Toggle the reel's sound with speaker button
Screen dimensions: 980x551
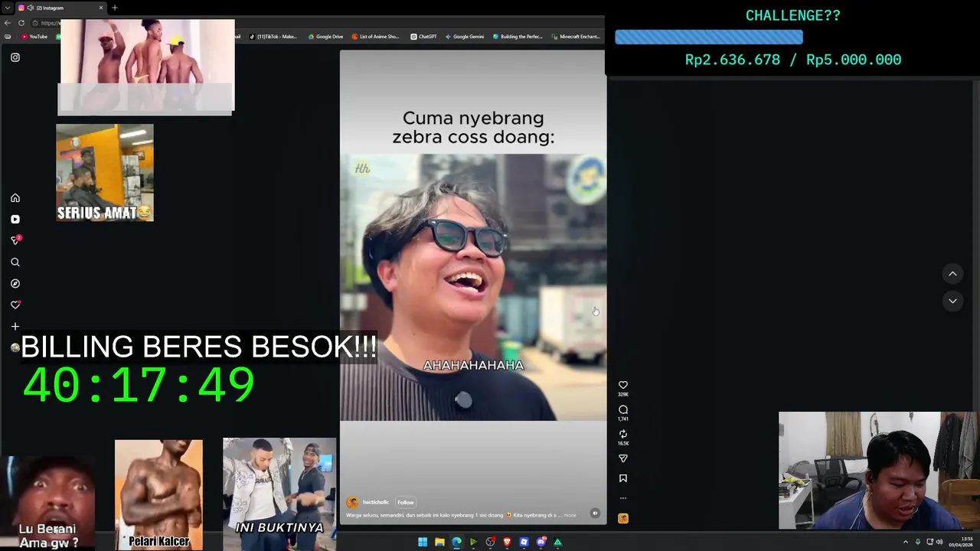pyautogui.click(x=595, y=514)
